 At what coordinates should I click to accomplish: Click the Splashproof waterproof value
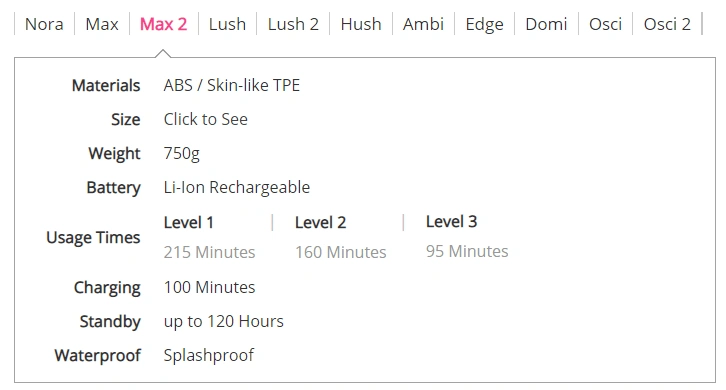209,356
